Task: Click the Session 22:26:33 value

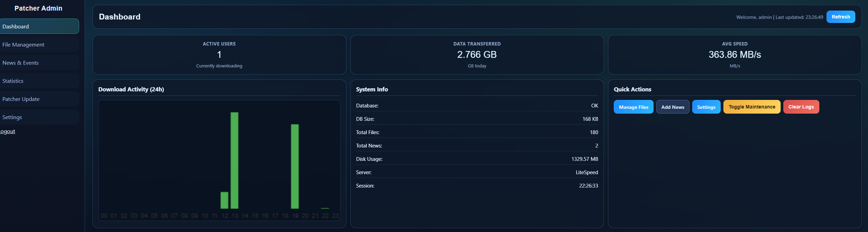Action: (588, 186)
